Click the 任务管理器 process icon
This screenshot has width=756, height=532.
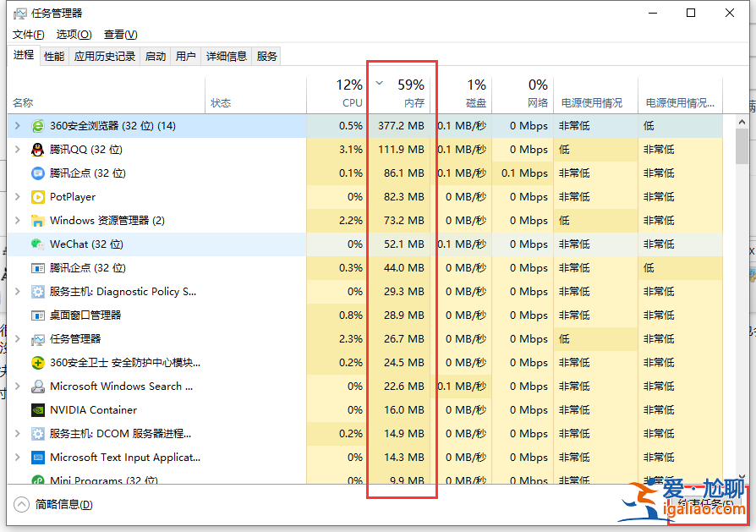(x=38, y=338)
